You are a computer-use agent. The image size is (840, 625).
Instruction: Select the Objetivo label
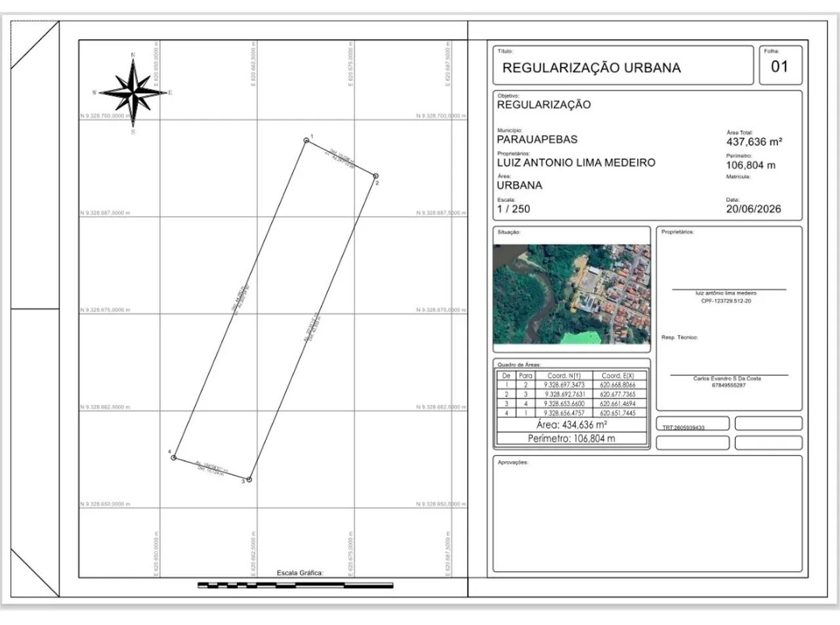click(x=508, y=96)
